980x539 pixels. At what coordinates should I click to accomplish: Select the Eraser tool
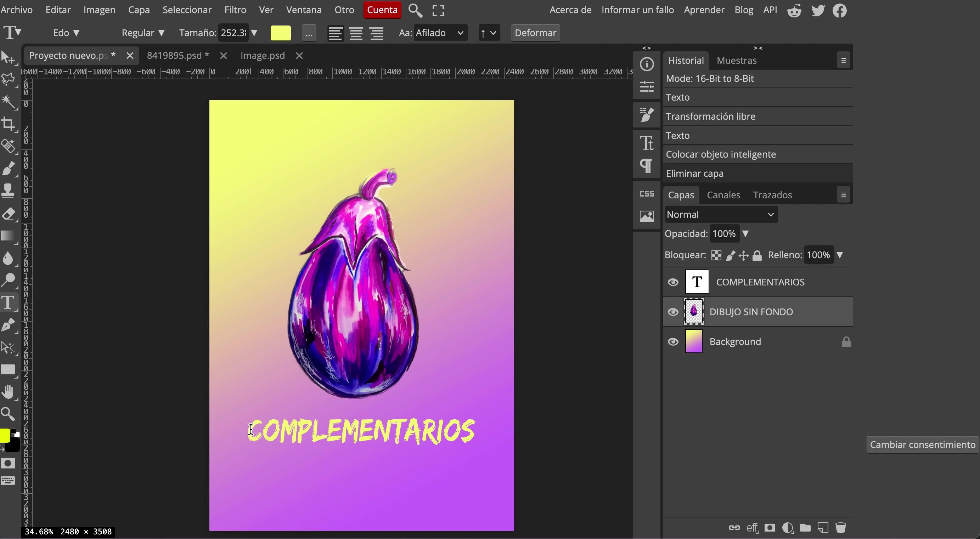click(x=8, y=214)
